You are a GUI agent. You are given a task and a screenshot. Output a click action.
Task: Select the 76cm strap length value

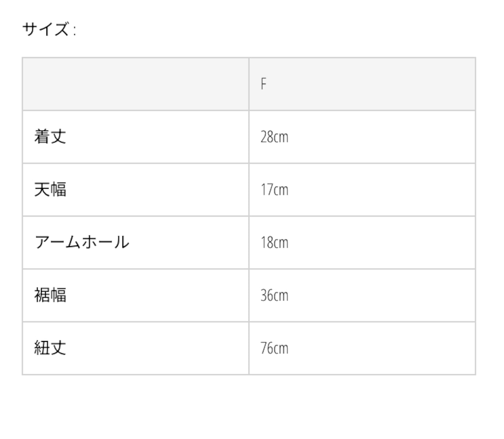point(274,348)
